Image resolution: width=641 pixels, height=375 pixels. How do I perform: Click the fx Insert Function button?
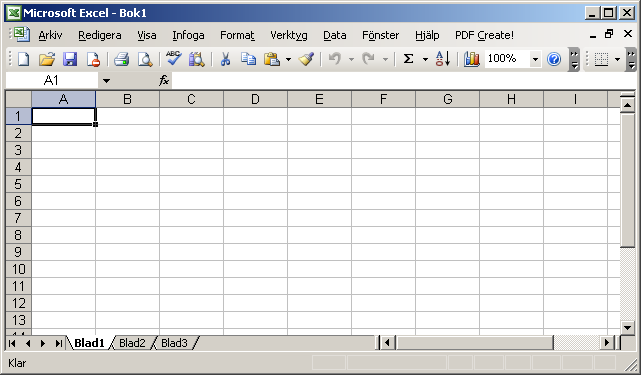pyautogui.click(x=164, y=81)
